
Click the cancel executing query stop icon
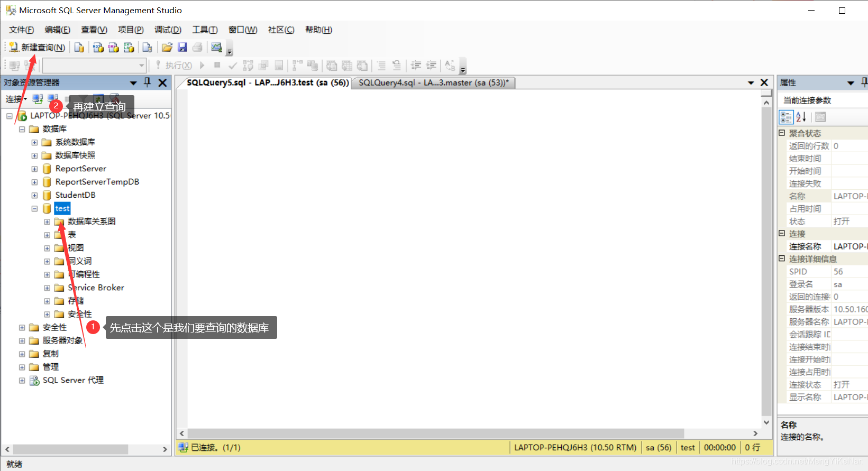pyautogui.click(x=217, y=66)
